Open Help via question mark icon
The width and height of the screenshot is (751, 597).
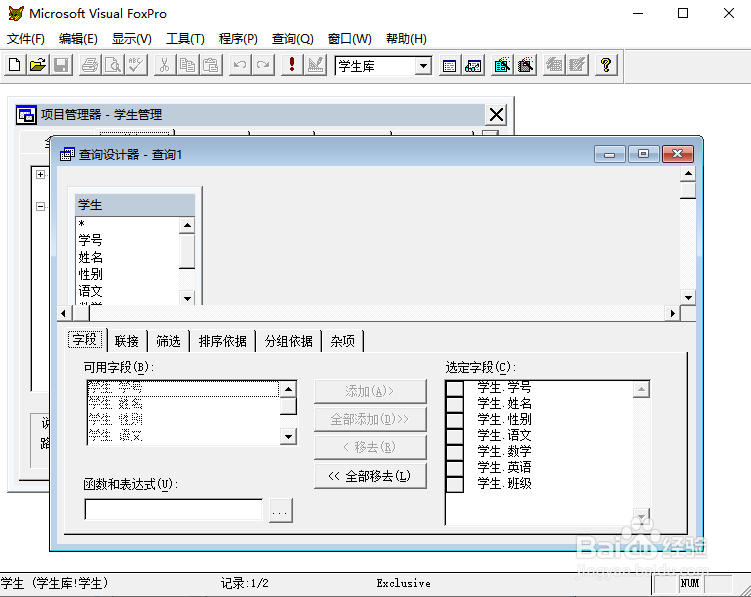click(606, 66)
